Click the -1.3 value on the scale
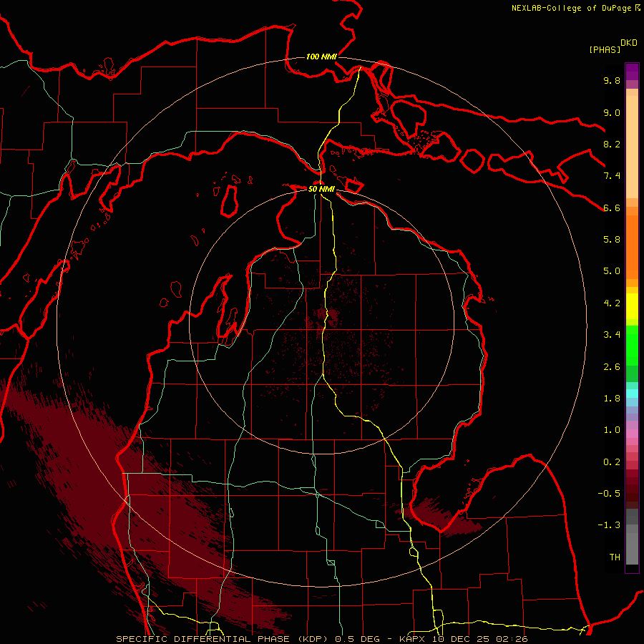 (609, 525)
